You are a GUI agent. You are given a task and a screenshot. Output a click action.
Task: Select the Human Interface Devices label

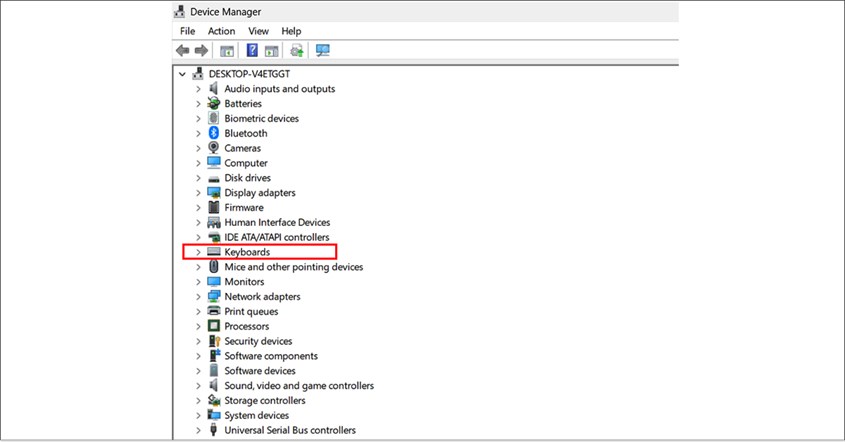277,222
